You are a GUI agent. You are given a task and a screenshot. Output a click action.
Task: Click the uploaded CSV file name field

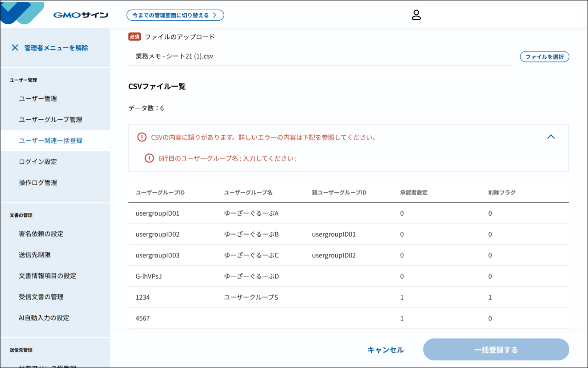(320, 56)
